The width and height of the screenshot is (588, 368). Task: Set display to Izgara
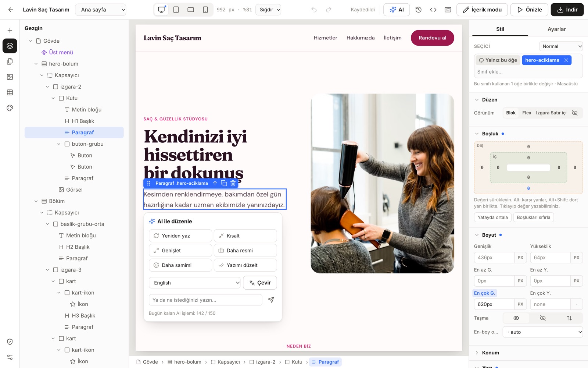(542, 113)
